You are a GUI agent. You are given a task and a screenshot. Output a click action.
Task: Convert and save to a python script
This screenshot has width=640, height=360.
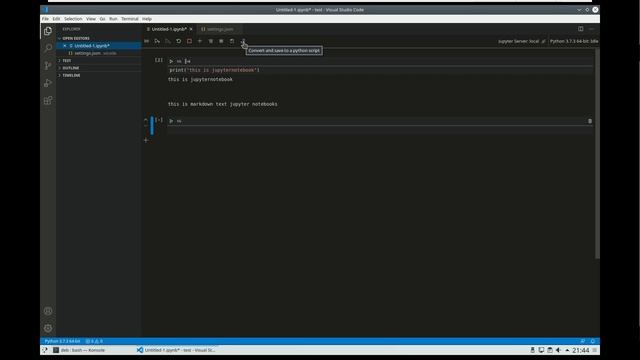click(243, 41)
